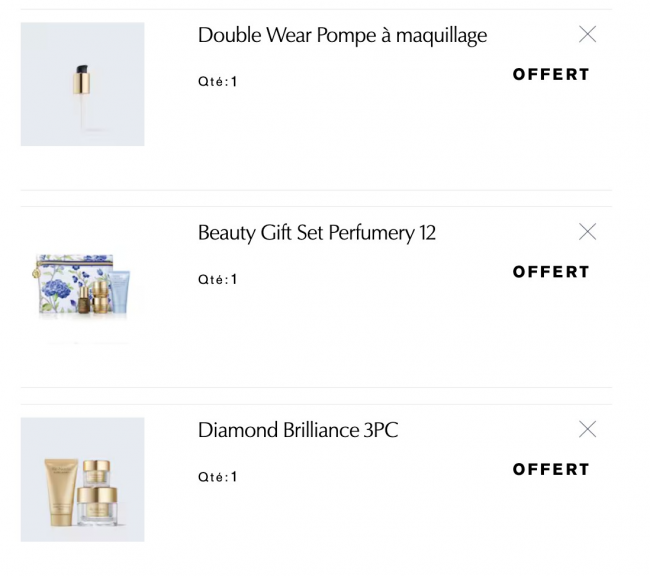This screenshot has height=576, width=650.
Task: Remove Double Wear Pompe à maquillage item
Action: [x=587, y=35]
